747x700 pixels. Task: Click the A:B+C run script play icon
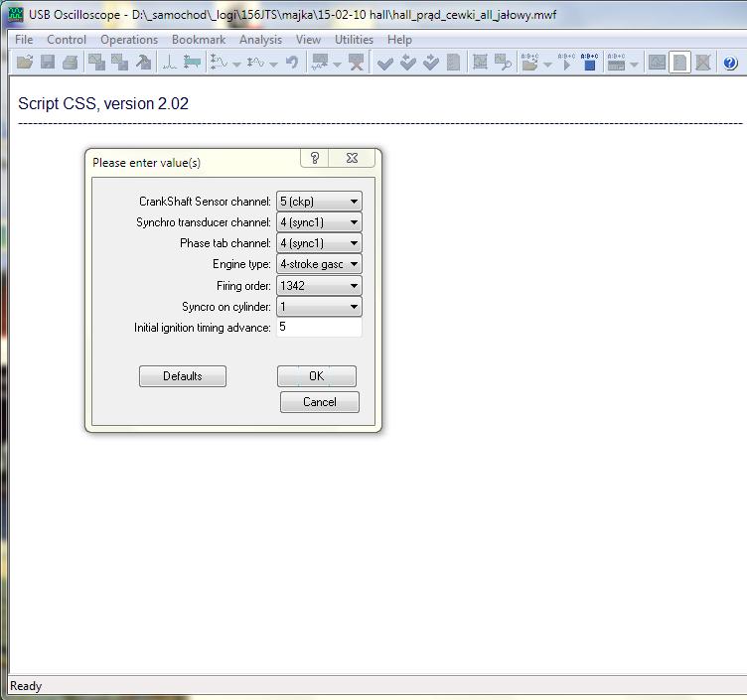566,63
